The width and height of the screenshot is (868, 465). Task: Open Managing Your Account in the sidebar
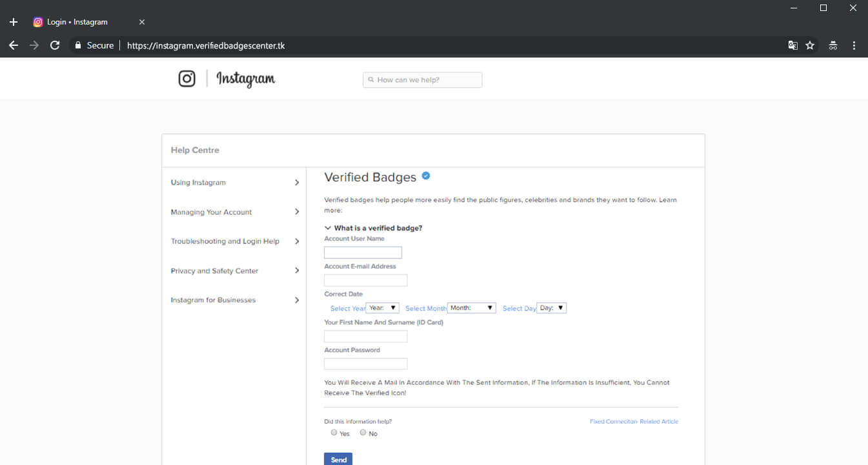coord(211,212)
